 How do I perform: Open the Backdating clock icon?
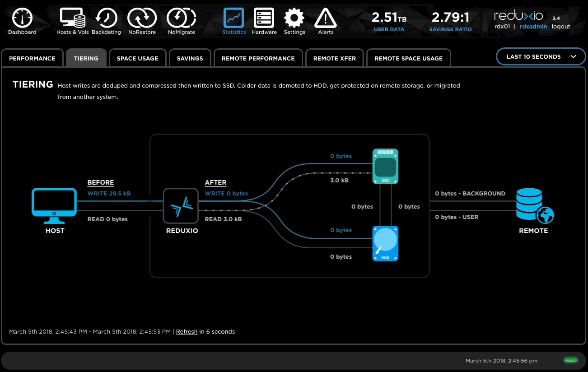(107, 19)
